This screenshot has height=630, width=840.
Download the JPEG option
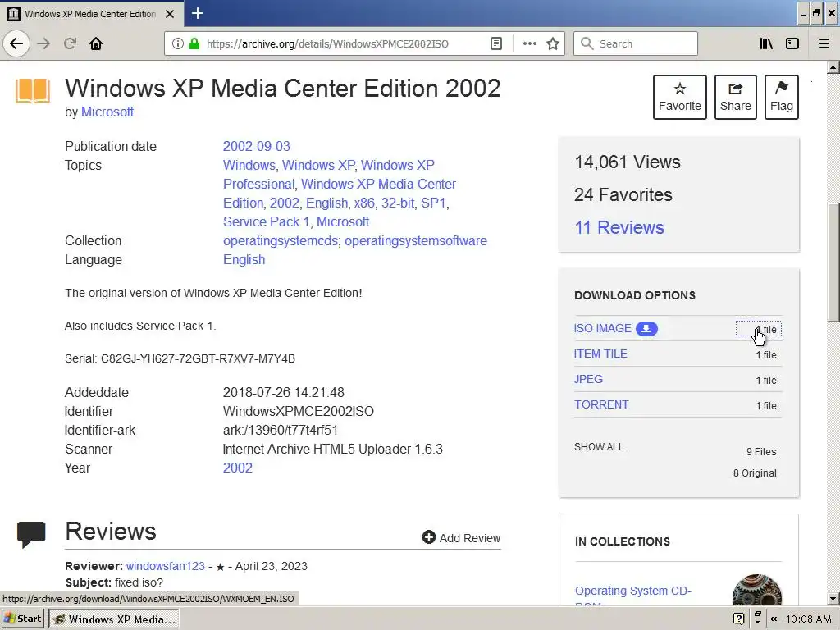[x=588, y=379]
